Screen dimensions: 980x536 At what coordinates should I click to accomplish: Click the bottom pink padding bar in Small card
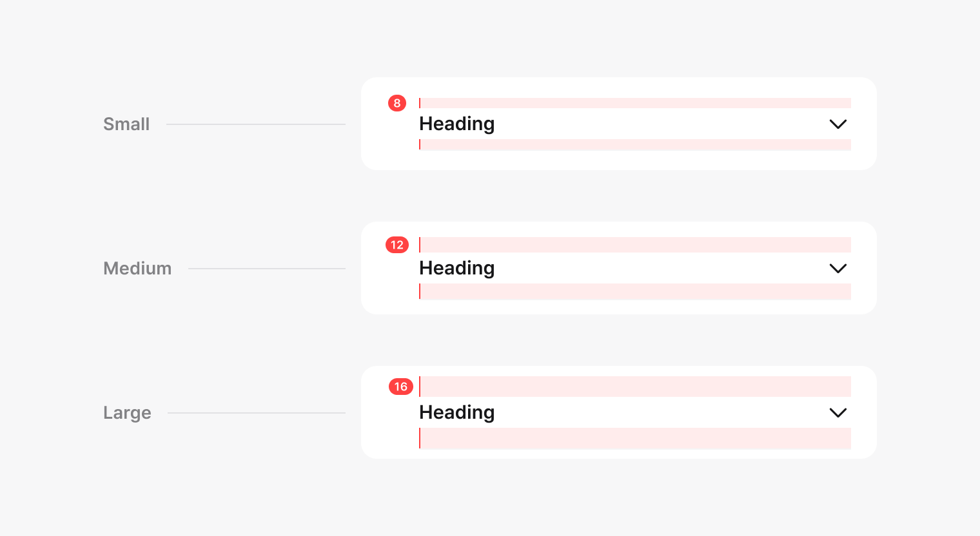[x=635, y=145]
